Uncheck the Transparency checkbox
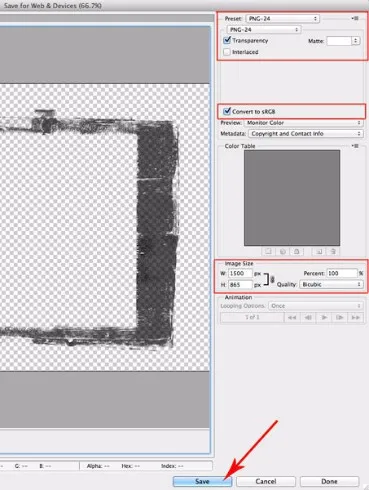The image size is (369, 490). tap(227, 40)
